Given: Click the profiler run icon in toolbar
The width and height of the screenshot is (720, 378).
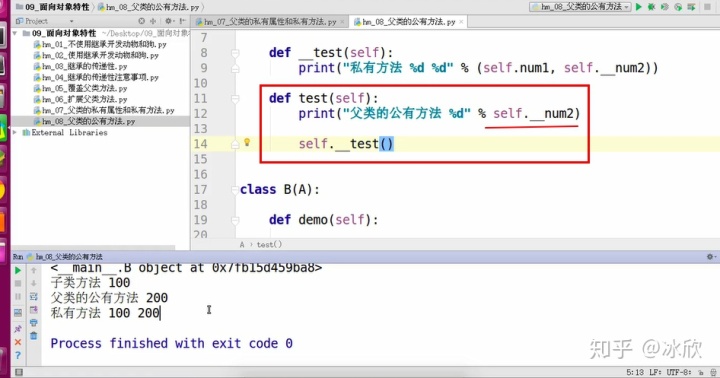Looking at the screenshot, I should tap(678, 6).
